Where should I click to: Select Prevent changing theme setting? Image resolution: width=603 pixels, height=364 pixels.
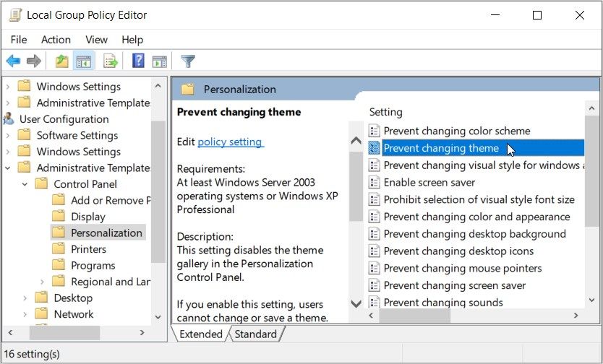475,148
